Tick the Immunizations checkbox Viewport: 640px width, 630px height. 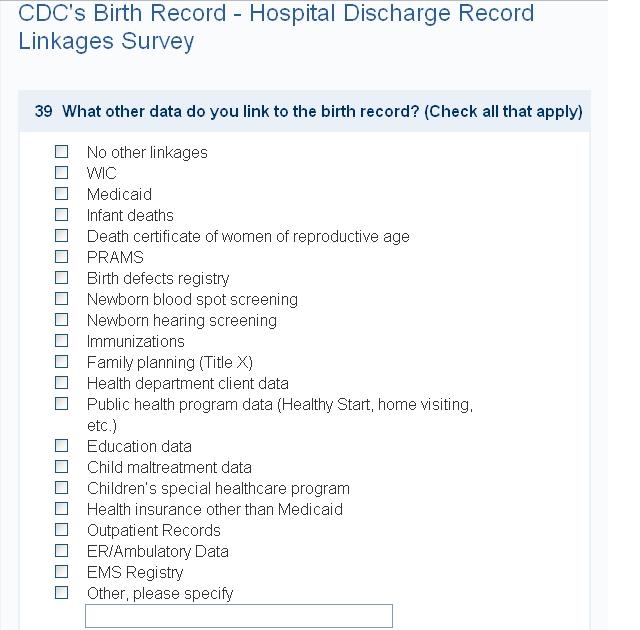coord(62,341)
